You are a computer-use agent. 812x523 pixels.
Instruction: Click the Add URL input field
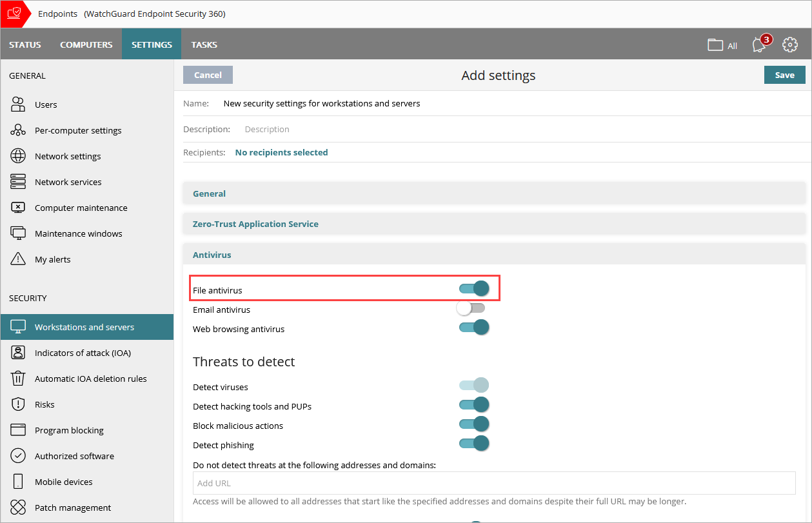(494, 482)
